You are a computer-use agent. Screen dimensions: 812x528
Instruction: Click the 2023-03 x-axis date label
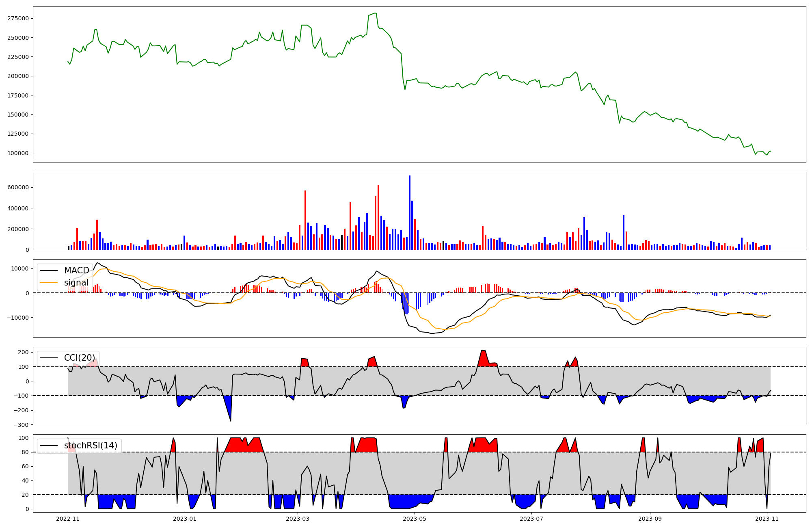click(x=298, y=519)
